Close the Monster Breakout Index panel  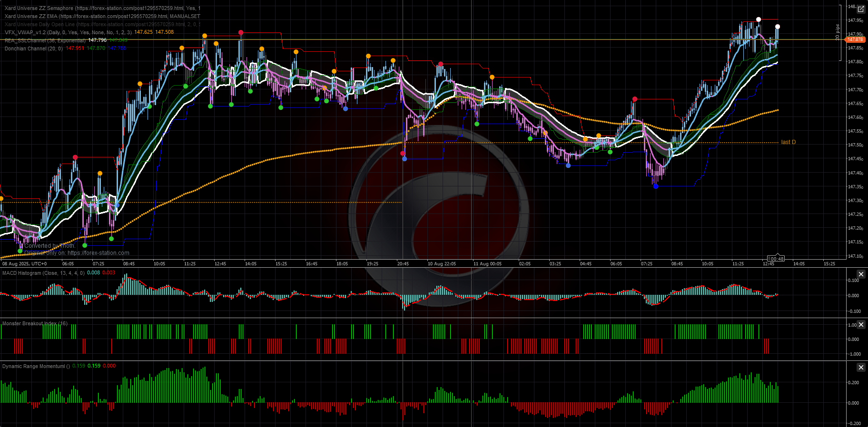(x=861, y=325)
